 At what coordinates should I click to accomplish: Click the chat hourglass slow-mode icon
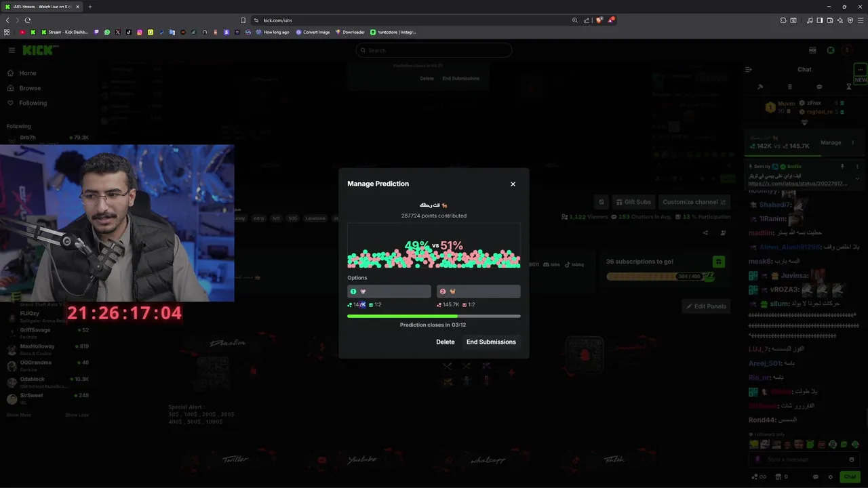(848, 87)
